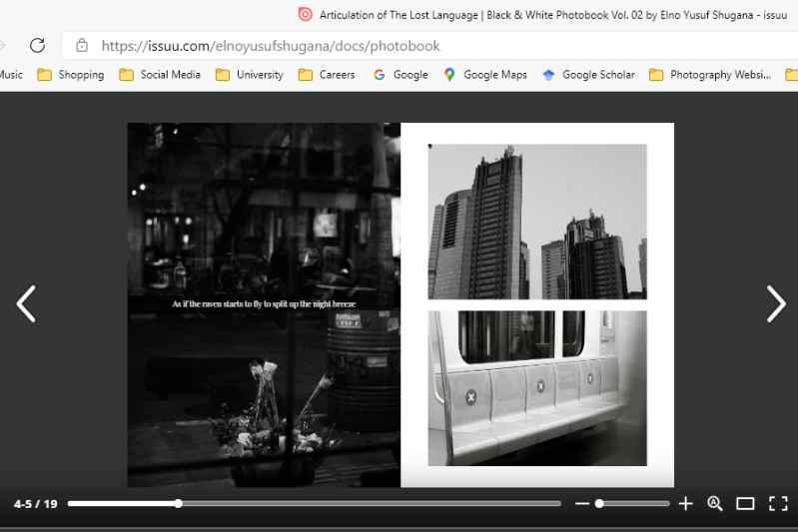
Task: Go to next page with right arrow
Action: (x=776, y=303)
